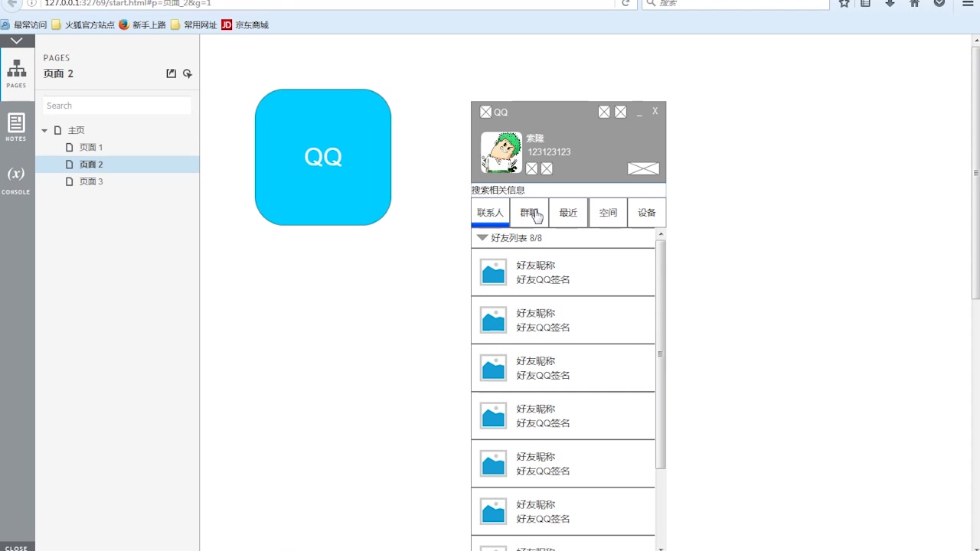Open the Console panel icon
This screenshot has height=551, width=980.
16,179
